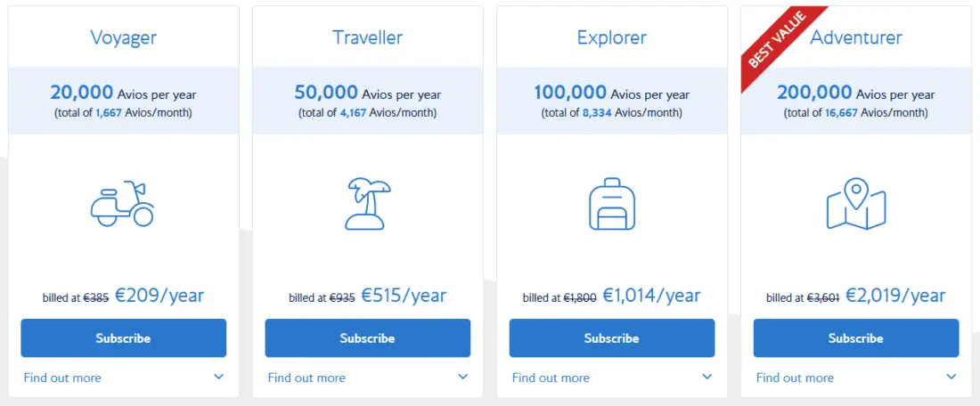Open Voyager 'Find out more' link

point(62,378)
